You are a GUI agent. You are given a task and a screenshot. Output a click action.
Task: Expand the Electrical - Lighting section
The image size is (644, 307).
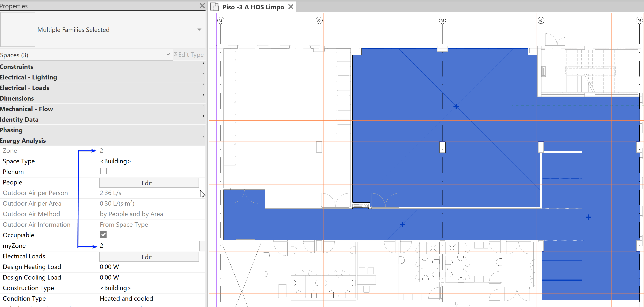click(x=203, y=74)
